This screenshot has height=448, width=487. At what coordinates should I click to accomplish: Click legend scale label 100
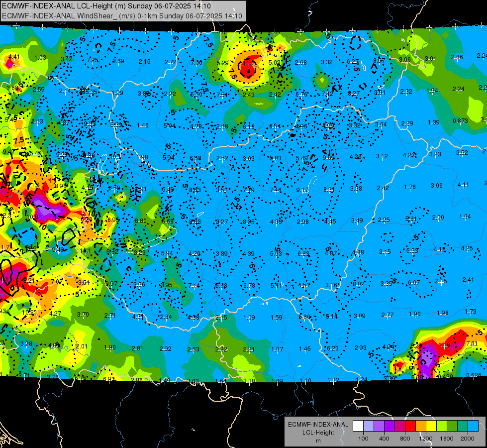coord(363,439)
